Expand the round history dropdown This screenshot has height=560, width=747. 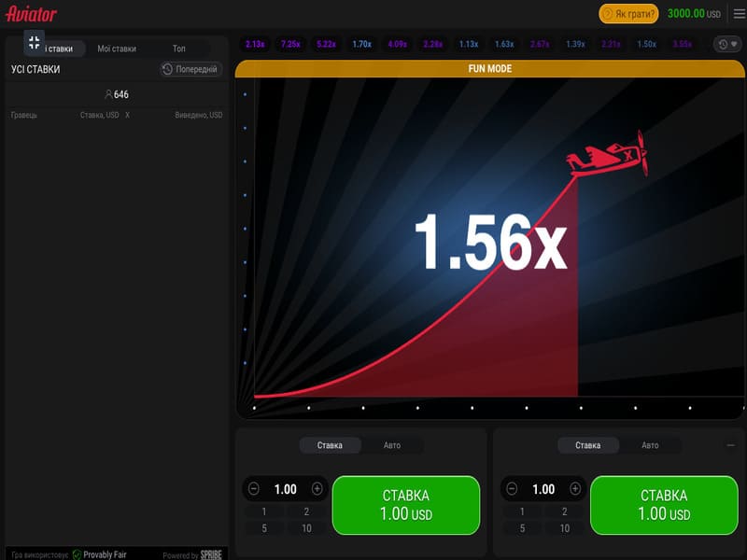(x=727, y=44)
